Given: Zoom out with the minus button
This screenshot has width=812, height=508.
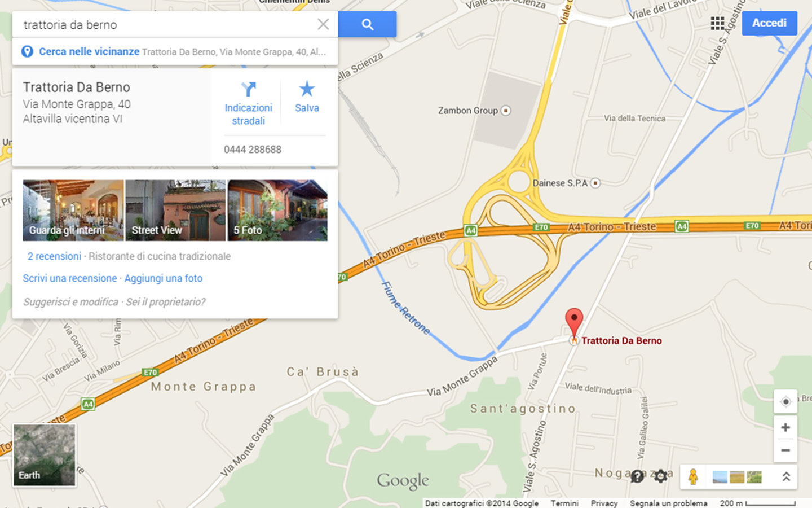Looking at the screenshot, I should [x=785, y=450].
